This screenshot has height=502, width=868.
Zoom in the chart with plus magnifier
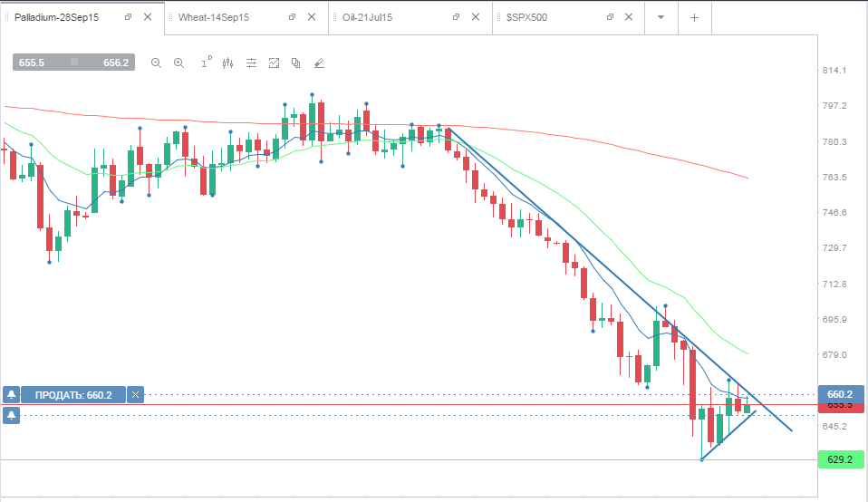(x=178, y=63)
